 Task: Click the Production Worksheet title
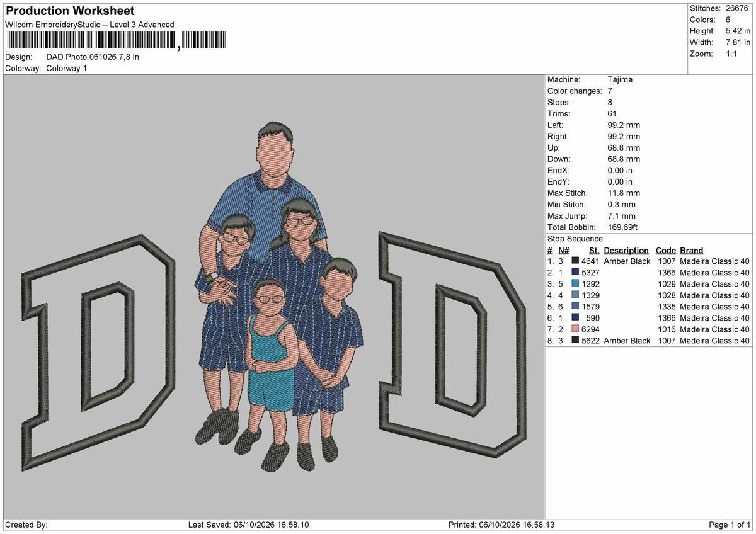(70, 11)
